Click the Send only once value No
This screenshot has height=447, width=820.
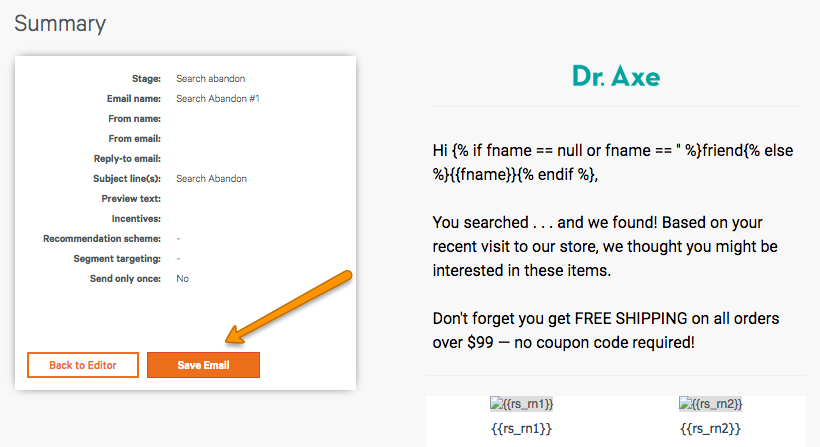click(x=182, y=279)
